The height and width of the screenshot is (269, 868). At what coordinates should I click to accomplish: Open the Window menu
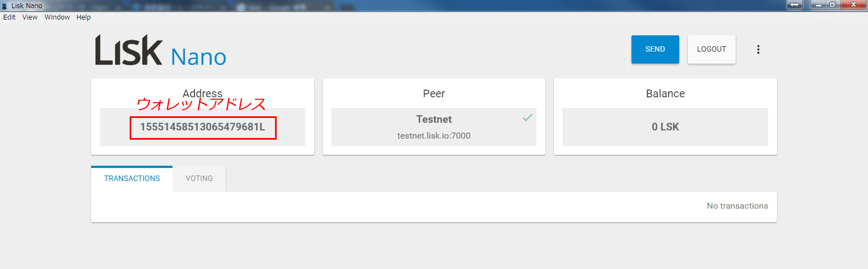click(57, 17)
